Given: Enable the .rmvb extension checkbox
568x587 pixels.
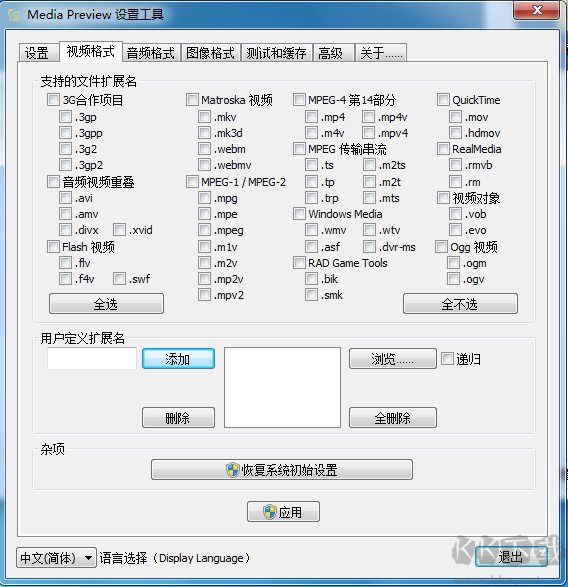Looking at the screenshot, I should [455, 165].
